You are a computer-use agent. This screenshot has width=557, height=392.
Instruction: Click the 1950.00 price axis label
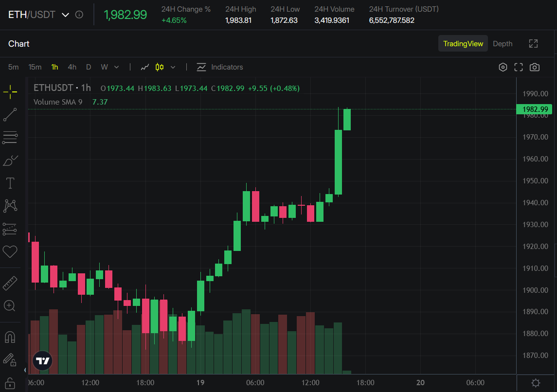click(535, 181)
